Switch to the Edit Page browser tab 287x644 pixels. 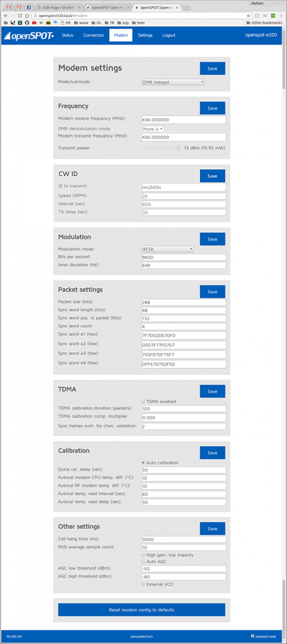coord(58,7)
